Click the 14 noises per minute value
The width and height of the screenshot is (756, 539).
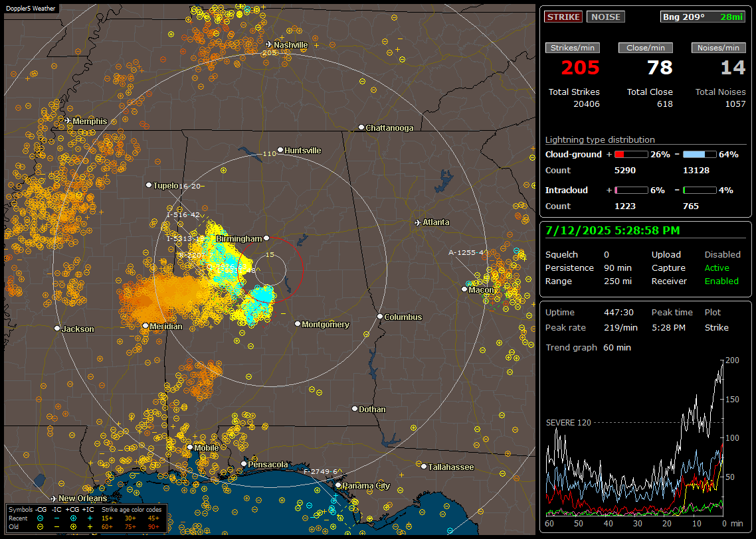tap(733, 68)
